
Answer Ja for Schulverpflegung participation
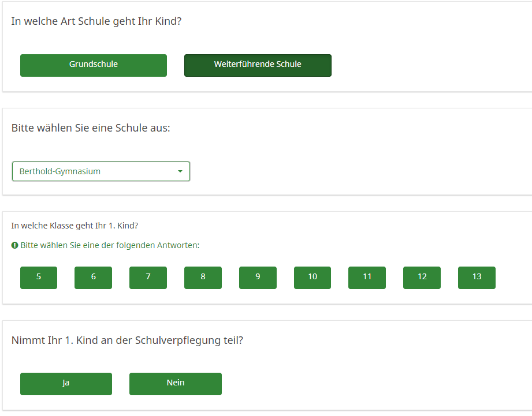[x=66, y=384]
